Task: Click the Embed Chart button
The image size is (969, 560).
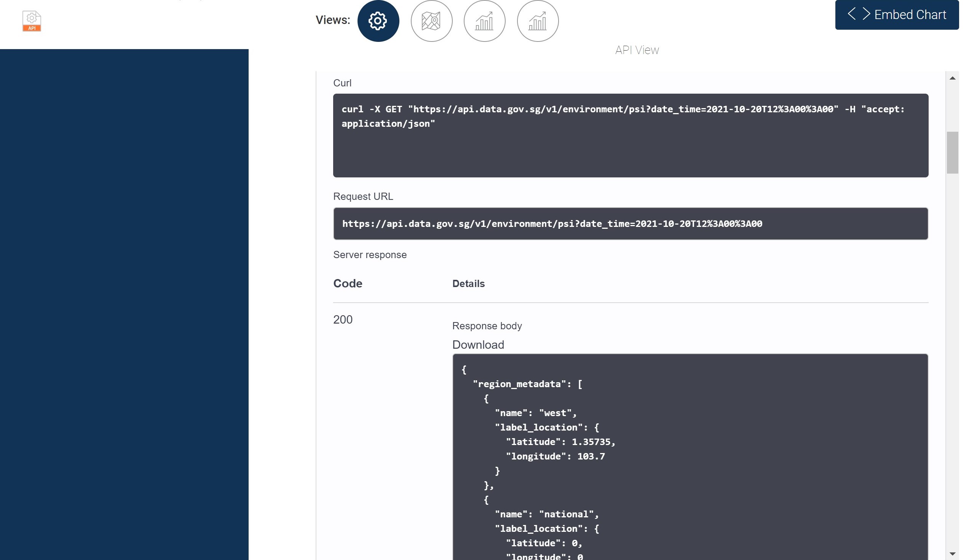Action: (897, 14)
